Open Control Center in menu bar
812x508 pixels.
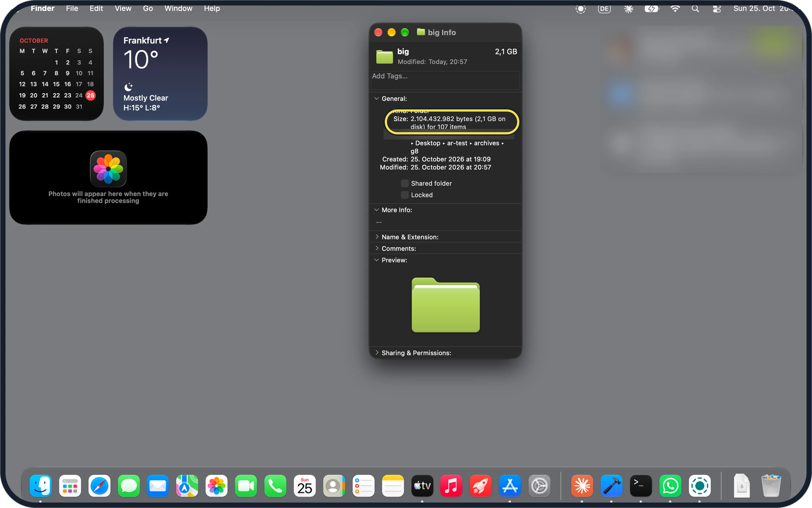(x=717, y=9)
